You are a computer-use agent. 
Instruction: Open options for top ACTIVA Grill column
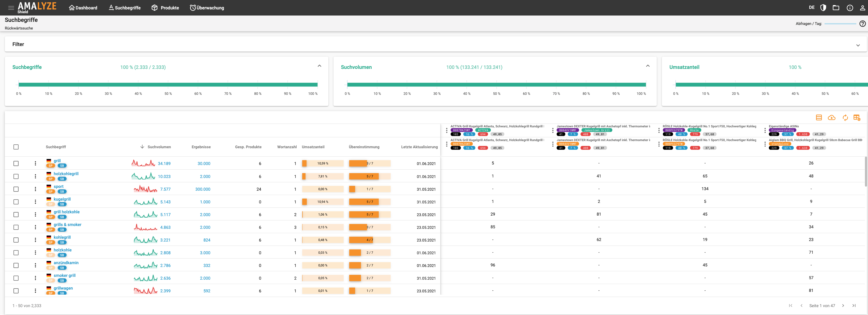[447, 130]
